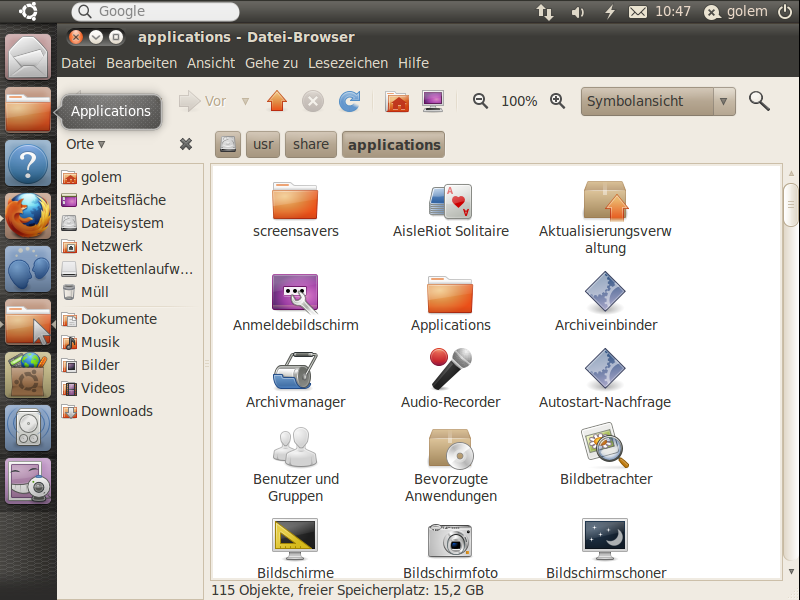Screen dimensions: 800x600
Task: Click the Computer icon in toolbar
Action: coord(433,101)
